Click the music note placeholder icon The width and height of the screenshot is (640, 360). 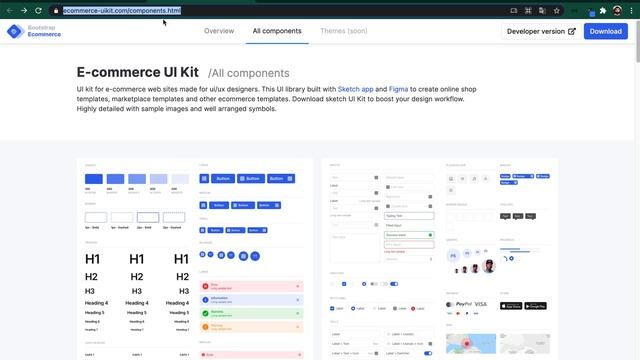tap(474, 179)
